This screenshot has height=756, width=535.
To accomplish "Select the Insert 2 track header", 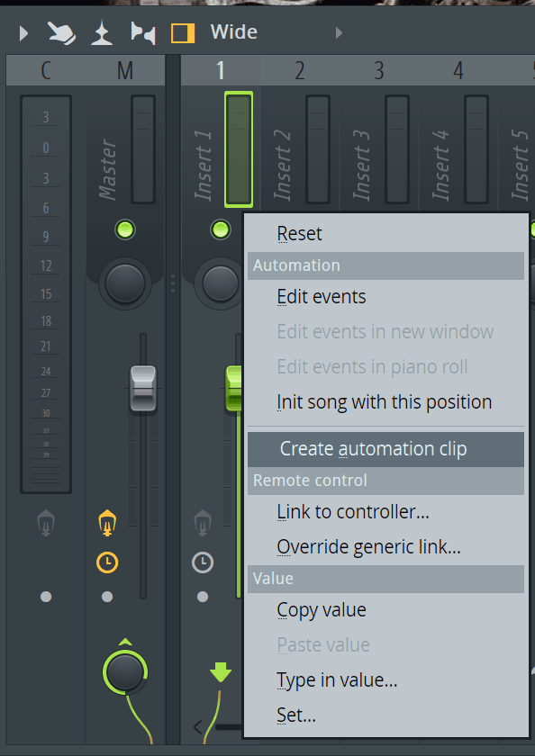I will click(x=300, y=70).
